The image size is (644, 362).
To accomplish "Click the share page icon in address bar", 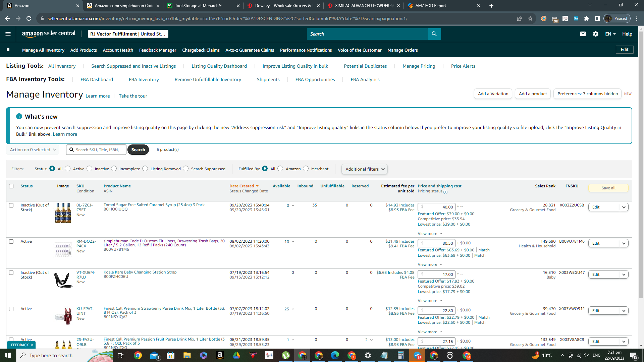I will coord(520,18).
